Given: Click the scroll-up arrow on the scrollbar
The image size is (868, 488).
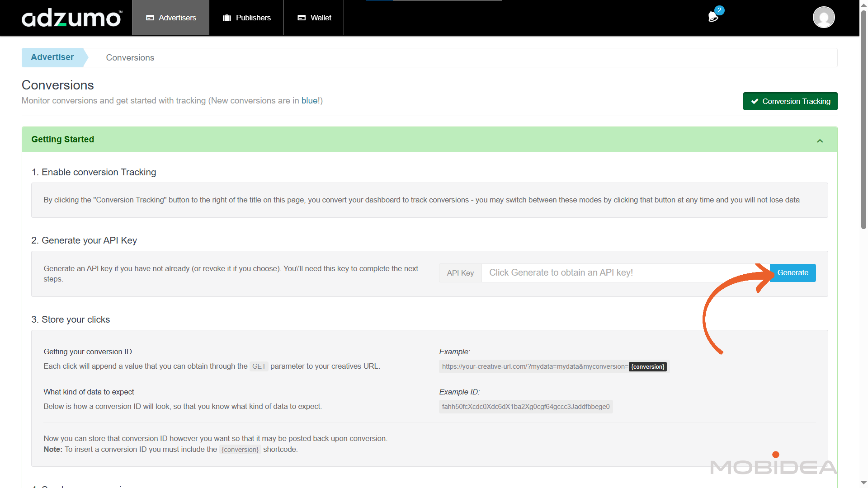Looking at the screenshot, I should (863, 5).
